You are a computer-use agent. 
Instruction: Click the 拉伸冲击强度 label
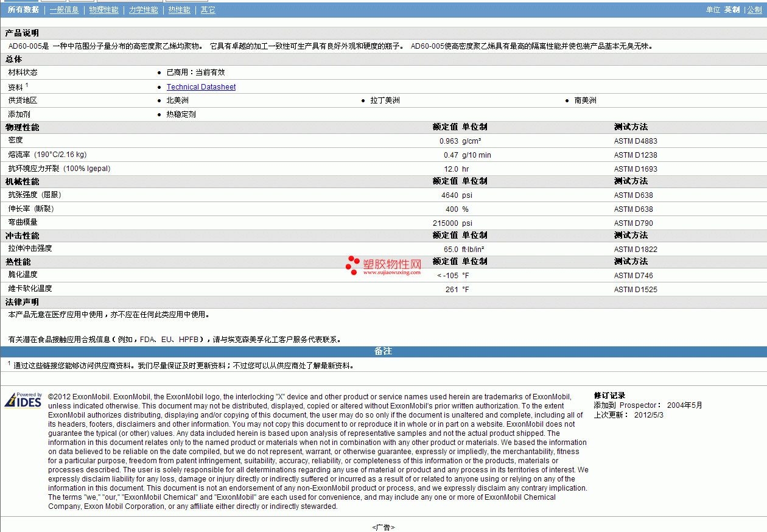click(x=30, y=249)
